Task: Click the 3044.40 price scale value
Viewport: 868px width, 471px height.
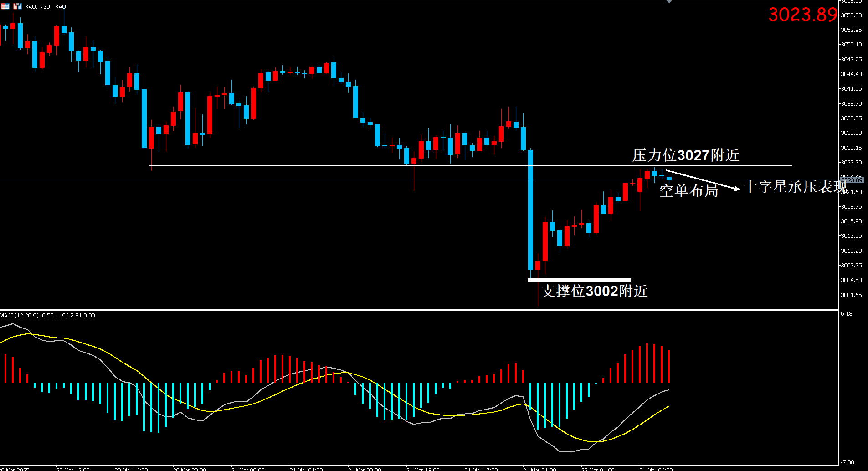Action: 851,74
